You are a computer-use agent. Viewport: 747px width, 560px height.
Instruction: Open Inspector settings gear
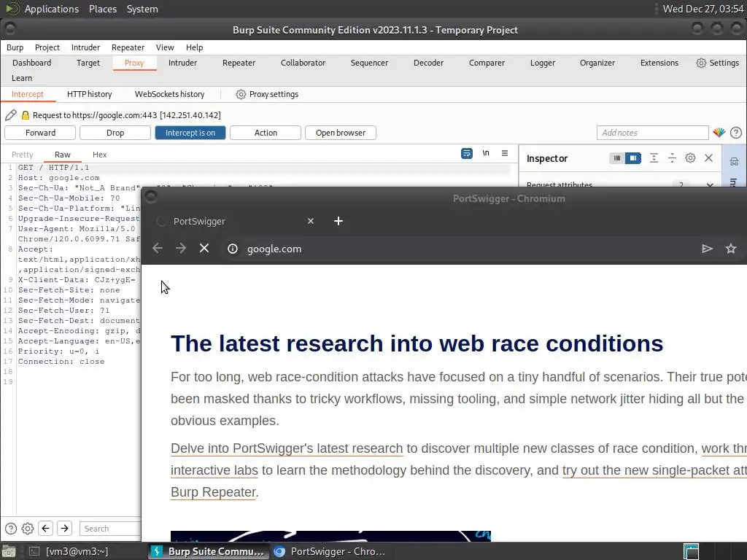pos(690,158)
